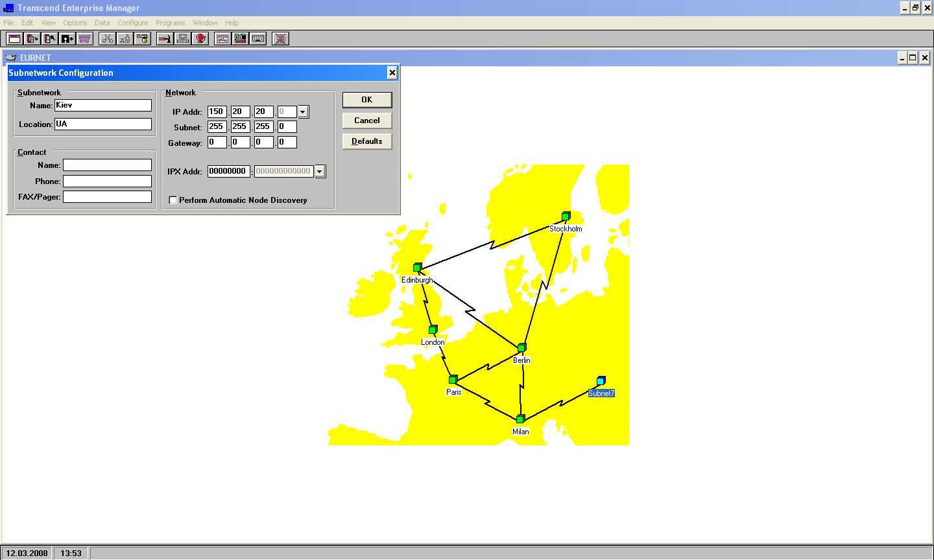Open the Data menu
934x560 pixels.
coord(102,23)
